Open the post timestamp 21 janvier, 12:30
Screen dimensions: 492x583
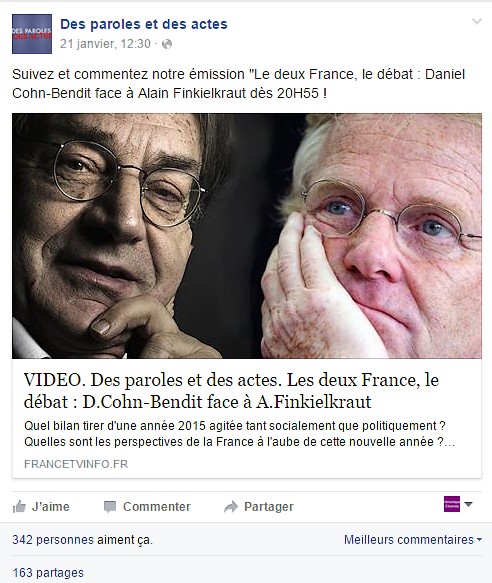105,44
